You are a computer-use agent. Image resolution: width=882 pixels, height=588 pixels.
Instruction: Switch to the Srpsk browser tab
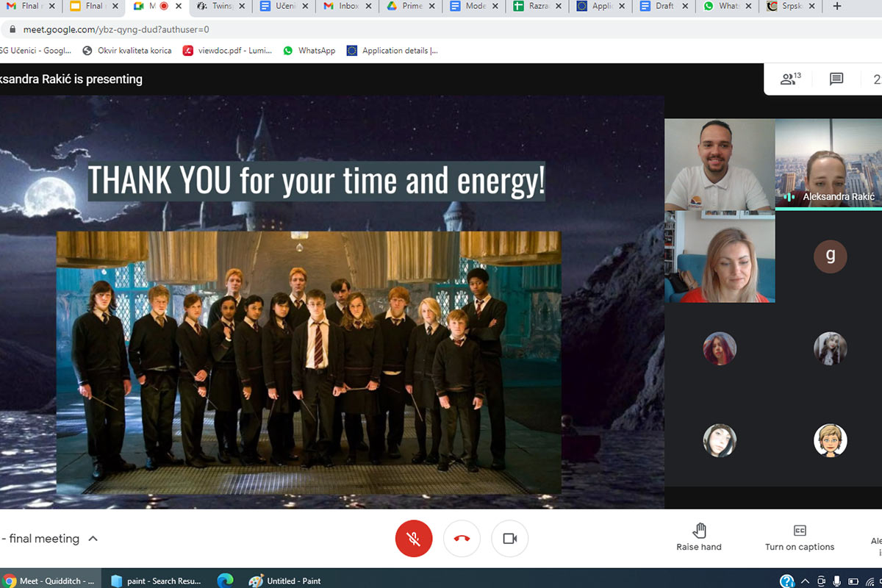coord(792,7)
